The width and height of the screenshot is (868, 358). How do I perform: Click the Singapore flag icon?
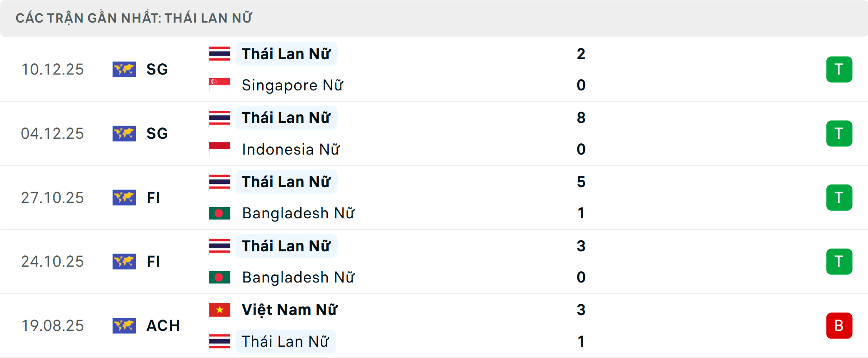tap(220, 85)
